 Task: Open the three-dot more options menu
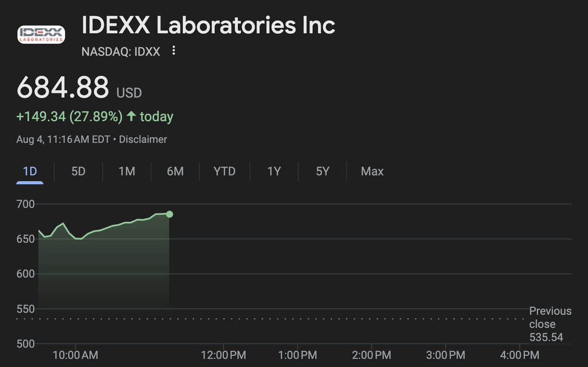[x=173, y=51]
